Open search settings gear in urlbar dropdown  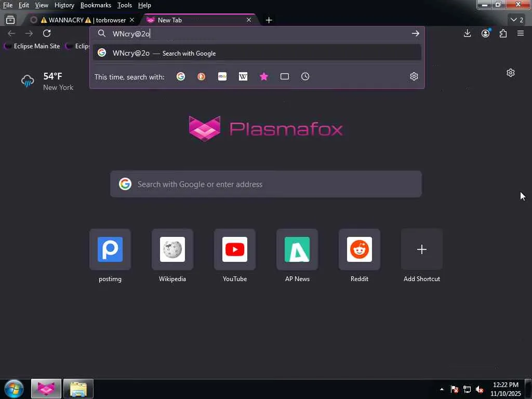(x=414, y=76)
